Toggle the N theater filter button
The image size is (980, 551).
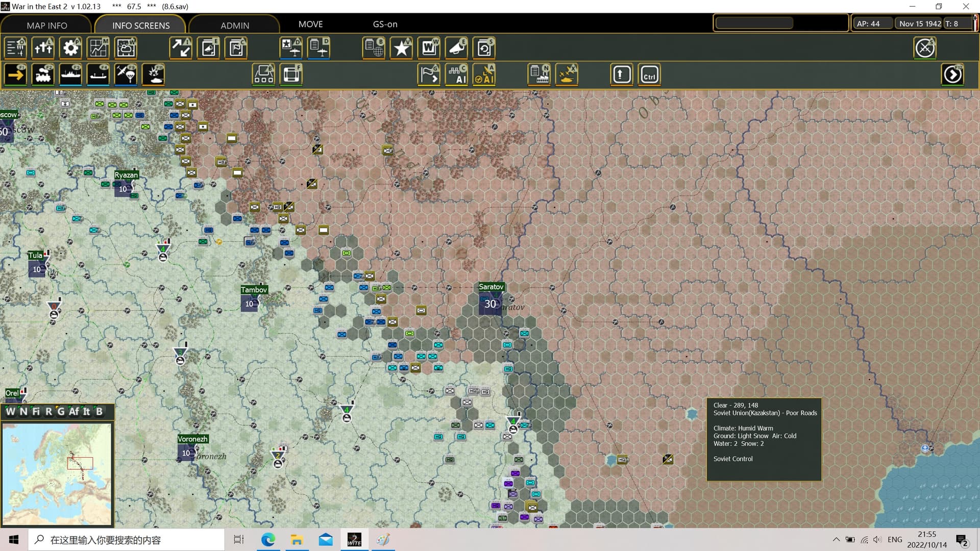23,411
